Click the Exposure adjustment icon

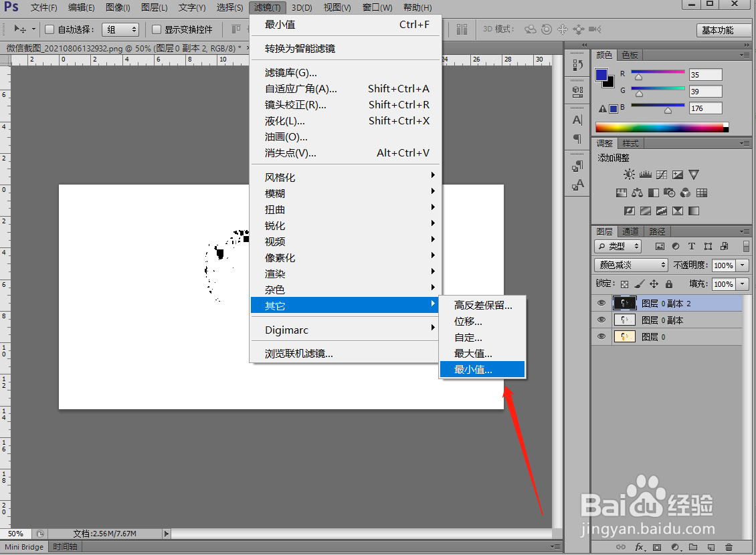click(x=678, y=175)
